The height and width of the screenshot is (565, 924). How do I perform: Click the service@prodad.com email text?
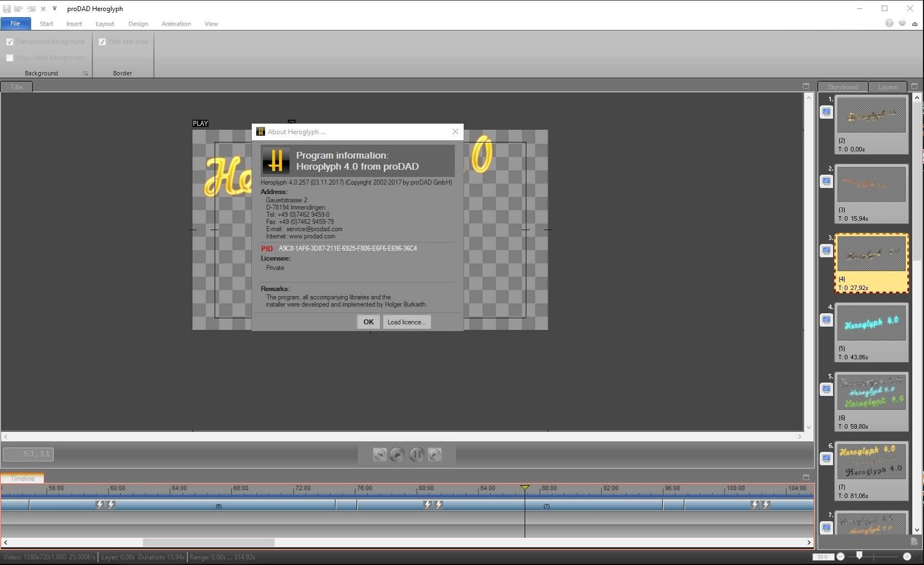click(314, 229)
